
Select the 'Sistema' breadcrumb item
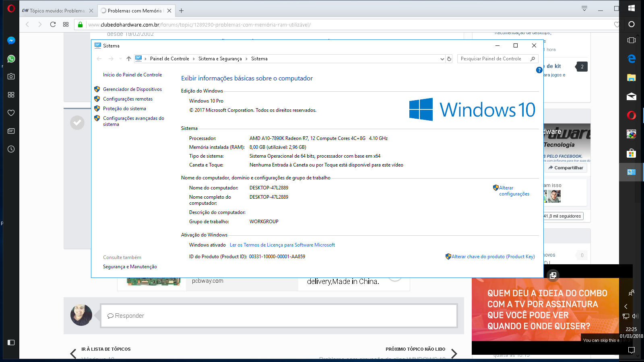[259, 59]
